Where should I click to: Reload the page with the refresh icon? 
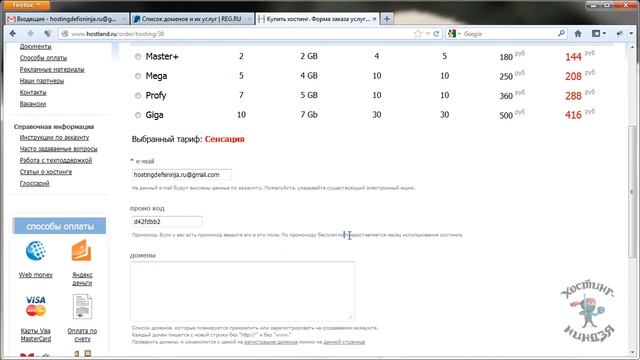tap(436, 34)
